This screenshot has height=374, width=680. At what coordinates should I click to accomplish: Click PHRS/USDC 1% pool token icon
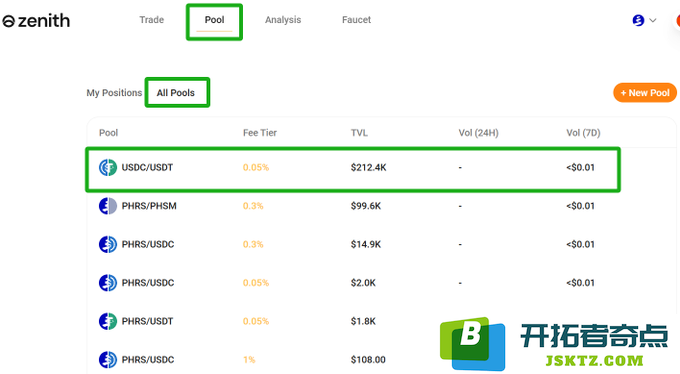pyautogui.click(x=108, y=360)
